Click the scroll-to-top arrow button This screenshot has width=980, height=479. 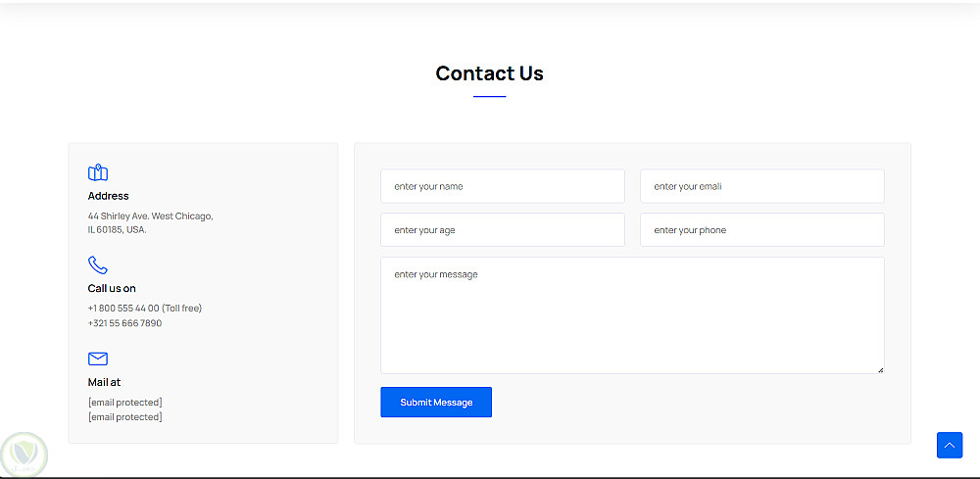pyautogui.click(x=949, y=446)
